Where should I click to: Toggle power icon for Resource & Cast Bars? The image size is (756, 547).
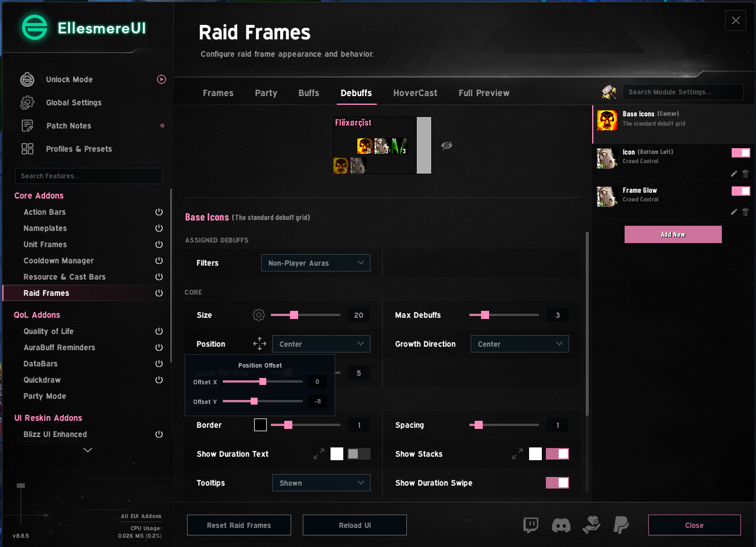tap(159, 277)
